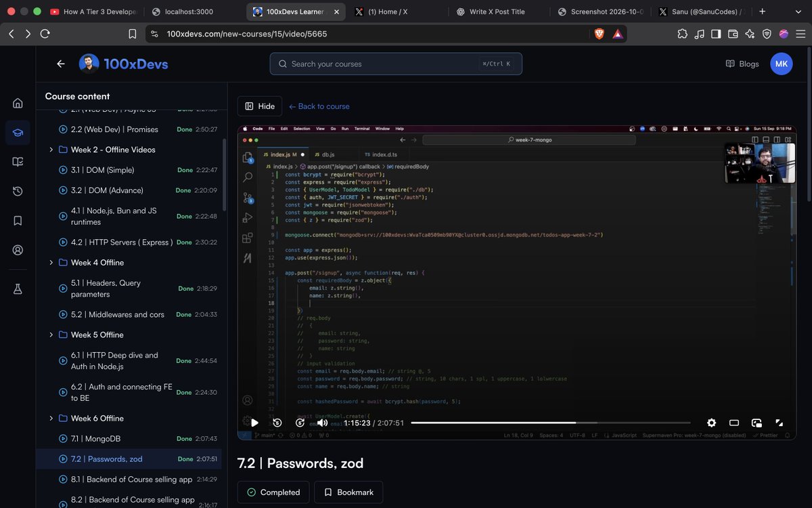Open Brave Shields lion icon
Viewport: 812px width, 508px height.
click(x=599, y=33)
